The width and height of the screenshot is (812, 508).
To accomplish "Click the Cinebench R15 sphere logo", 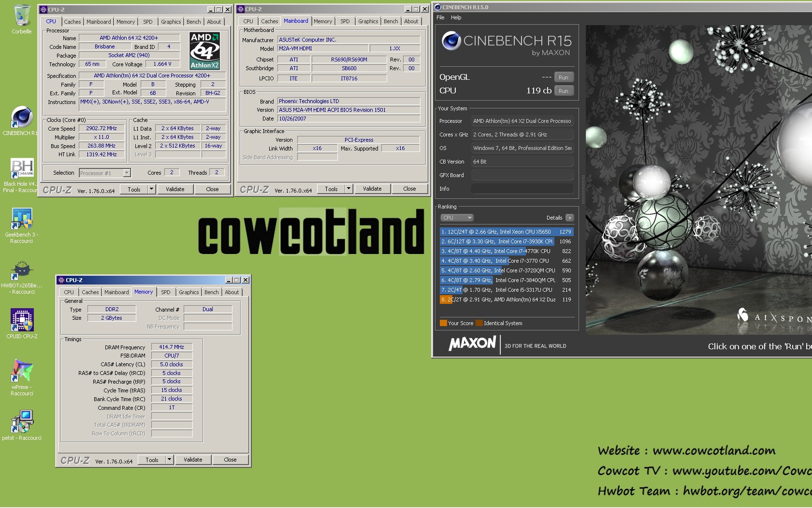I will point(451,41).
